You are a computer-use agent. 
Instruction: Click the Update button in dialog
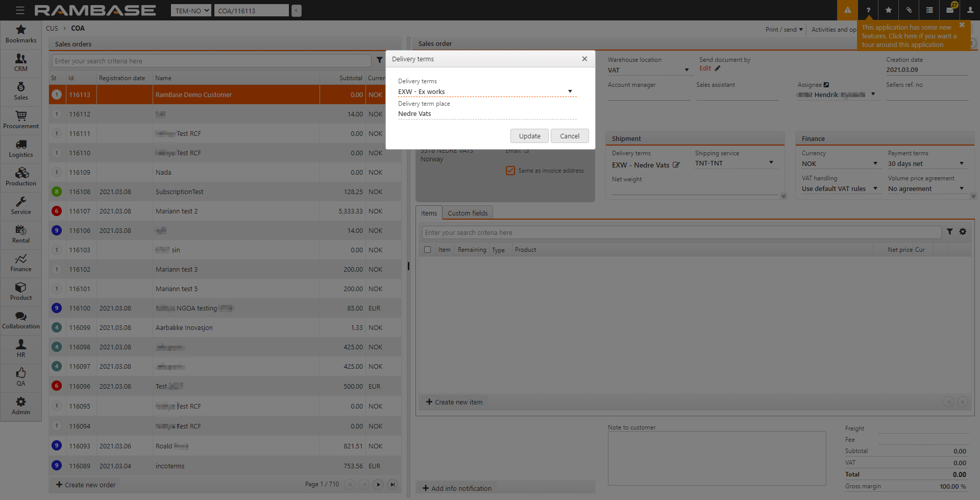529,136
